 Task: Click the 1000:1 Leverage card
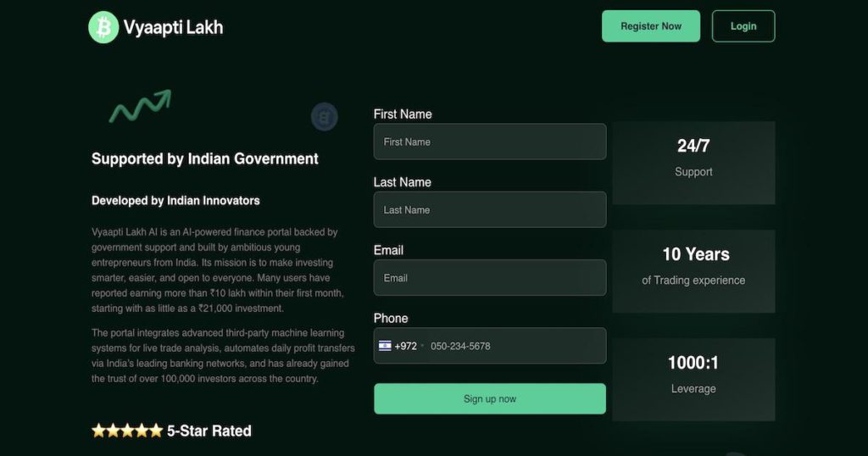[x=693, y=379]
